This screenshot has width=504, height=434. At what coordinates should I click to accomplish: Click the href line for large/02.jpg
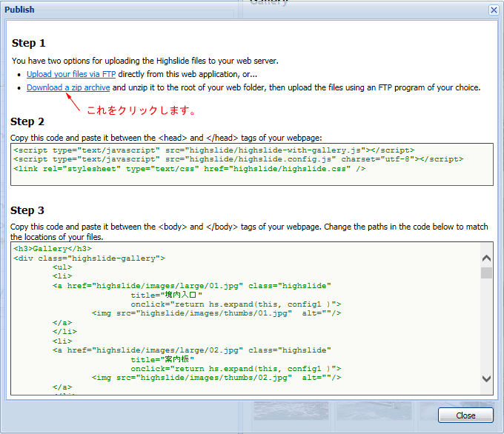click(192, 350)
